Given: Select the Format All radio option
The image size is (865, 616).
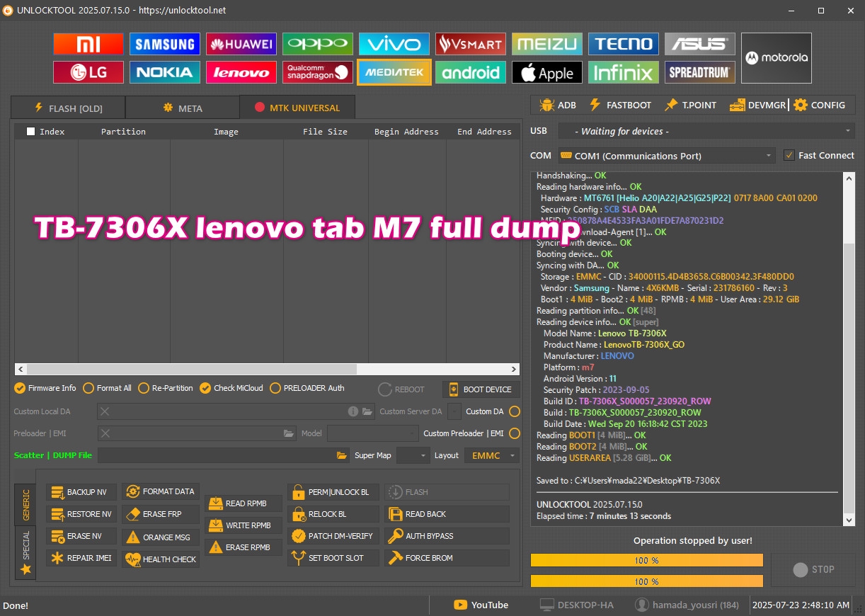Looking at the screenshot, I should pyautogui.click(x=88, y=388).
